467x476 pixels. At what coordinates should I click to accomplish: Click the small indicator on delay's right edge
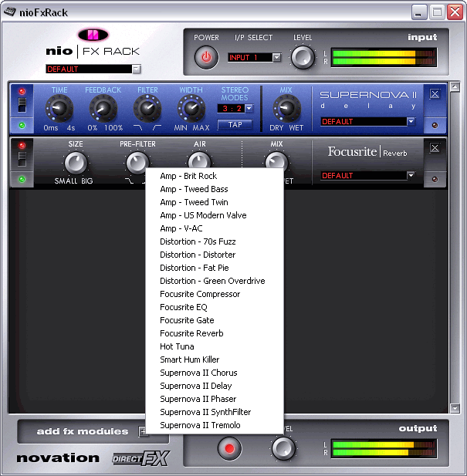[435, 126]
